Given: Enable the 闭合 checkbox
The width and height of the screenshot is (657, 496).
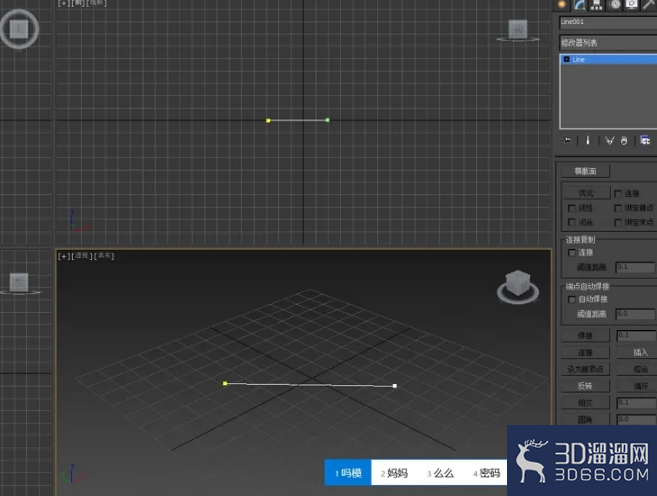Looking at the screenshot, I should point(572,222).
